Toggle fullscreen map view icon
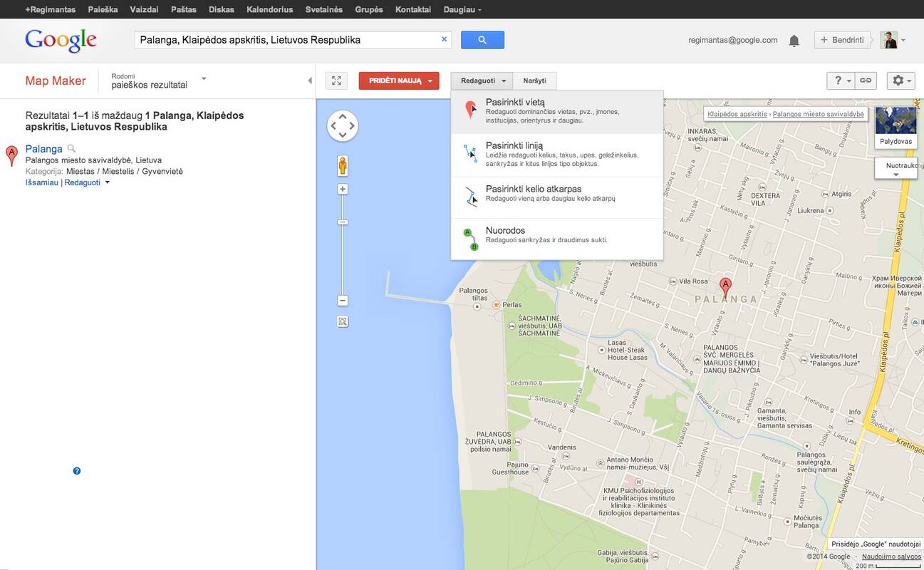 [x=336, y=81]
